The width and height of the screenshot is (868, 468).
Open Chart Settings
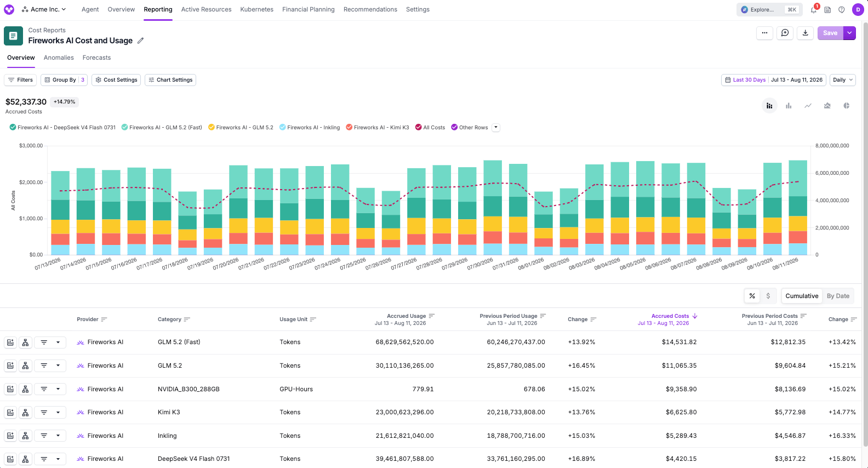tap(170, 80)
